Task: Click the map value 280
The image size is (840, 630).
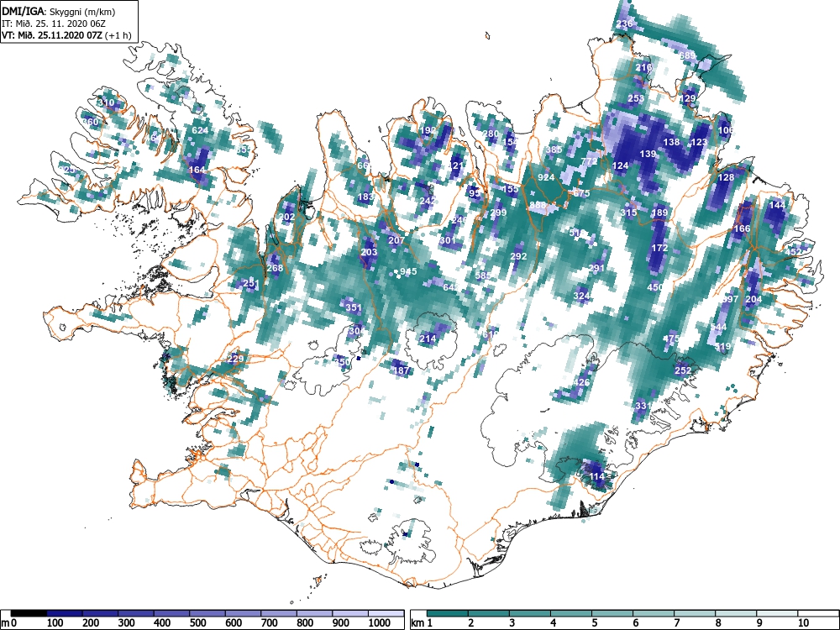Action: pos(491,134)
